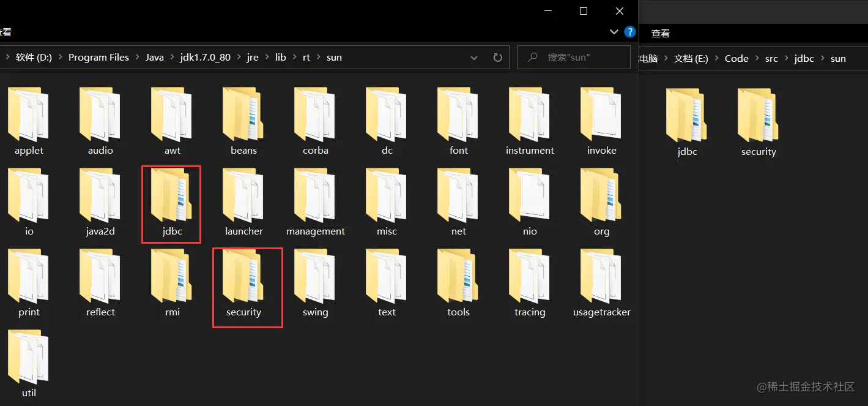Screen dimensions: 868x406
Task: Go to Java breadcrumb segment
Action: point(155,58)
